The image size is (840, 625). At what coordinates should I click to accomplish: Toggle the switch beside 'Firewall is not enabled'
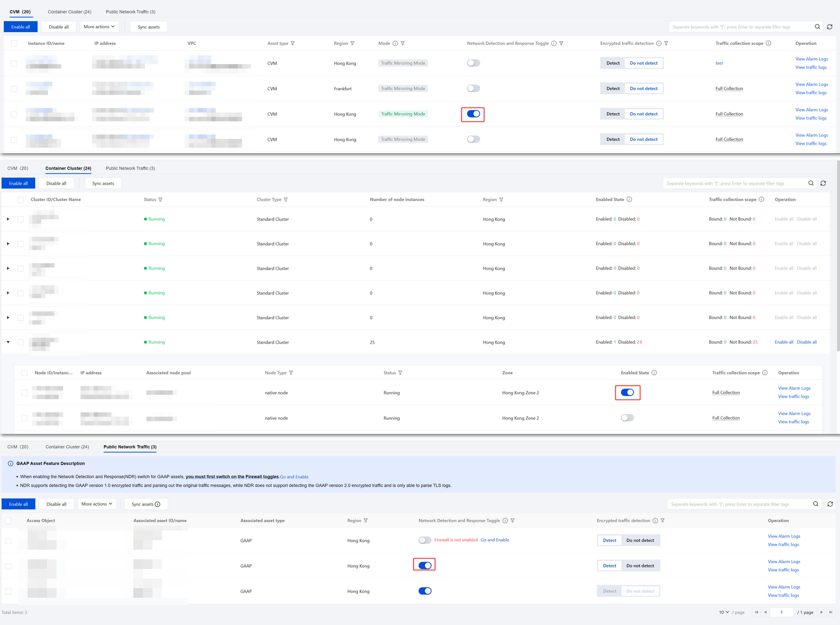[425, 540]
